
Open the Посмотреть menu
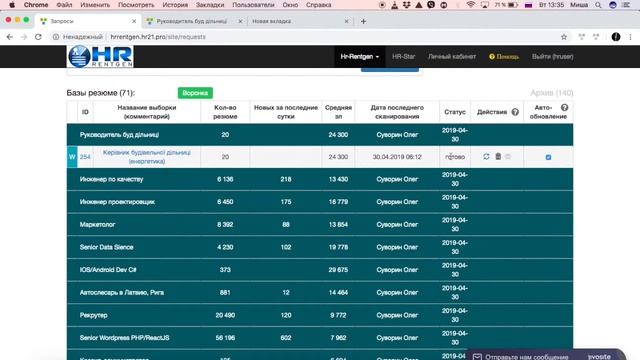pos(136,5)
